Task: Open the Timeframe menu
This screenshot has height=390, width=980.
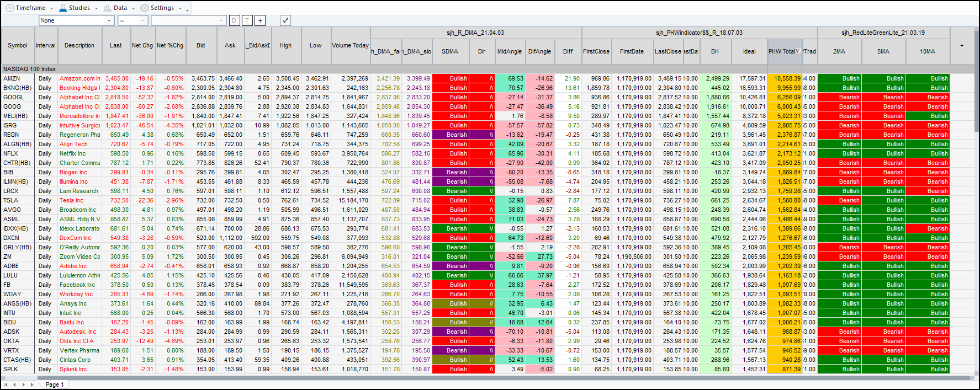Action: [29, 8]
